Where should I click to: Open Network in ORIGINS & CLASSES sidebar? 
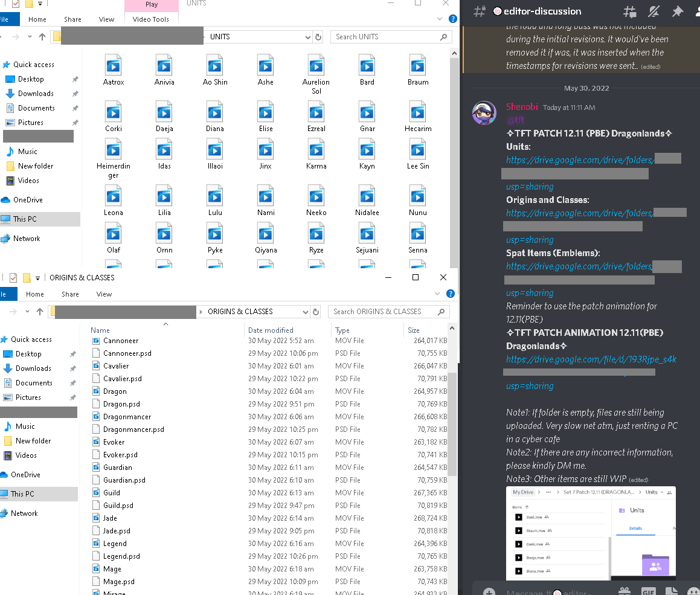(24, 513)
